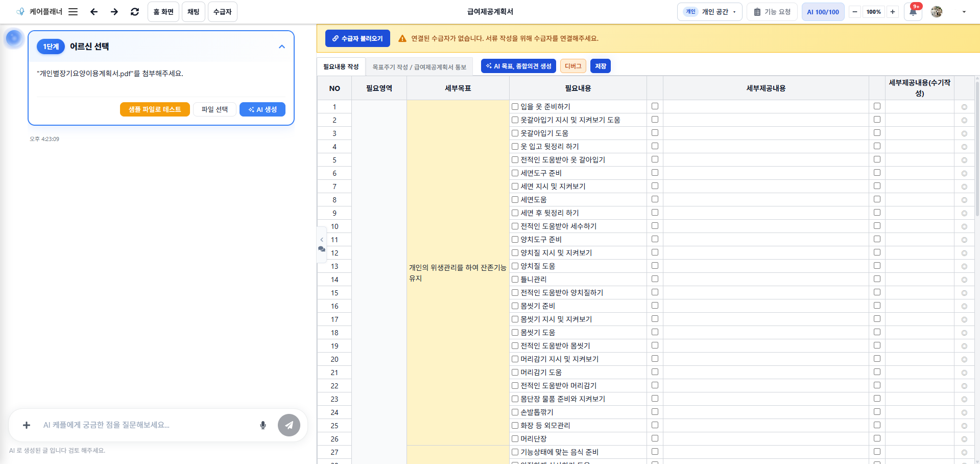
Task: Click the blue AI orb avatar
Action: [14, 38]
